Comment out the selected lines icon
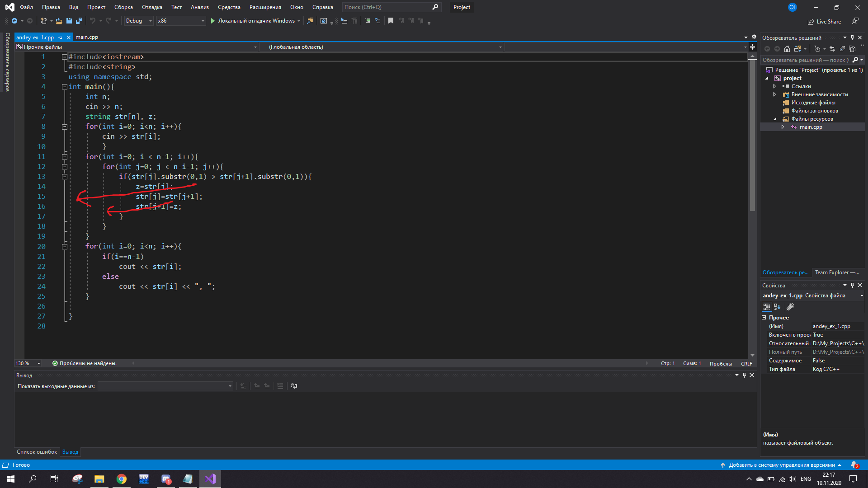This screenshot has height=488, width=868. pyautogui.click(x=368, y=21)
